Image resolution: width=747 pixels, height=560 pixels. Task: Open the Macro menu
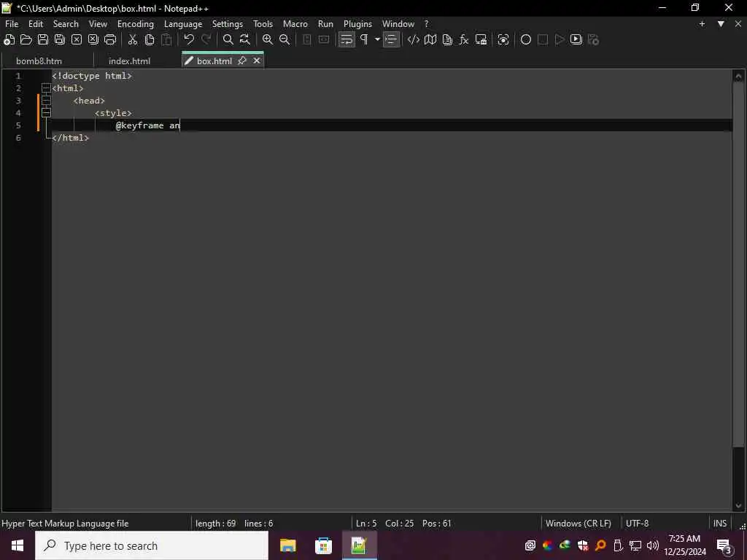point(295,24)
